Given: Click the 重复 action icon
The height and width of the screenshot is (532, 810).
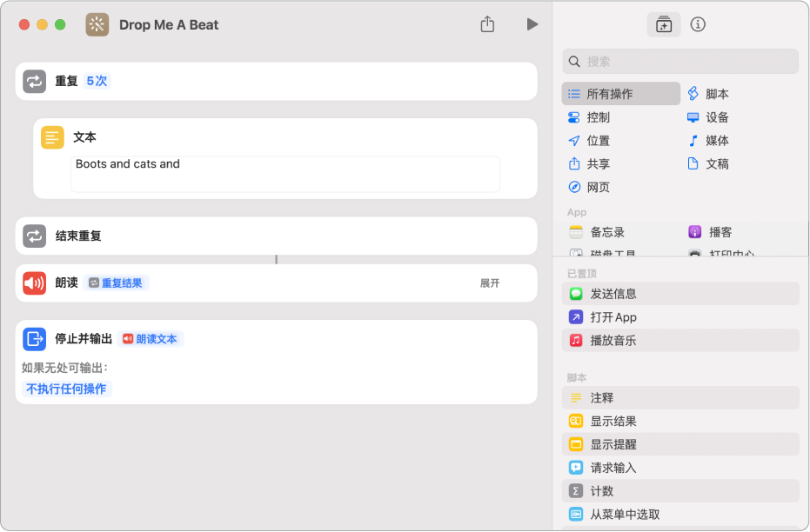Looking at the screenshot, I should [x=34, y=82].
